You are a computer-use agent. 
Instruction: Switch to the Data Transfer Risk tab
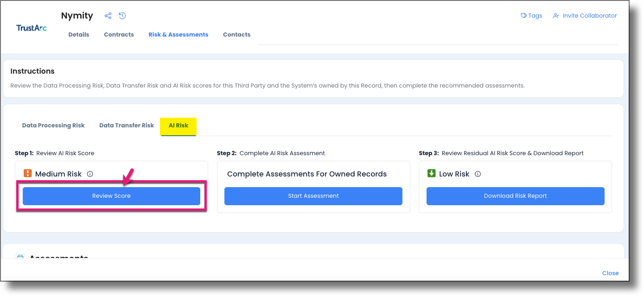[x=127, y=126]
